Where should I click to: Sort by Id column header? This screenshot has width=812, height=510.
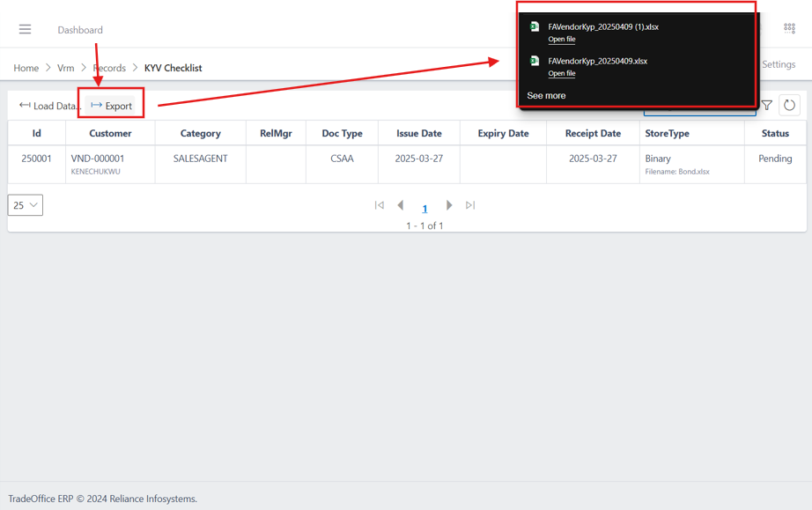(37, 133)
